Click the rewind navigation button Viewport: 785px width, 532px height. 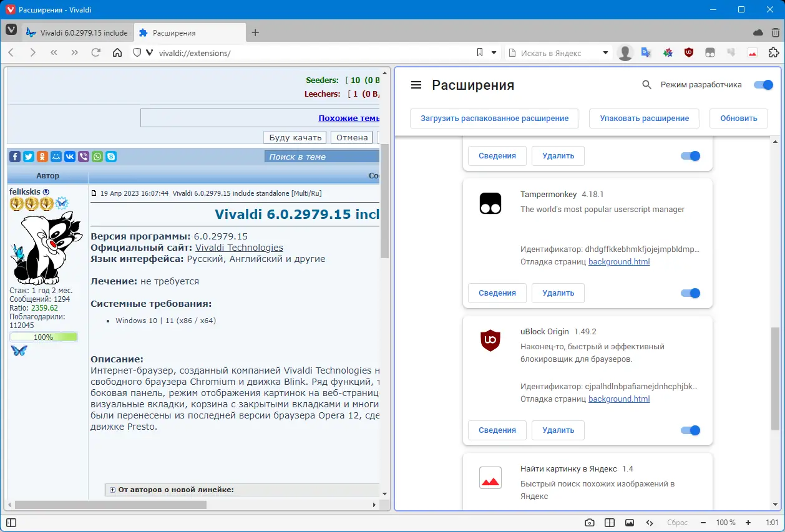point(54,53)
